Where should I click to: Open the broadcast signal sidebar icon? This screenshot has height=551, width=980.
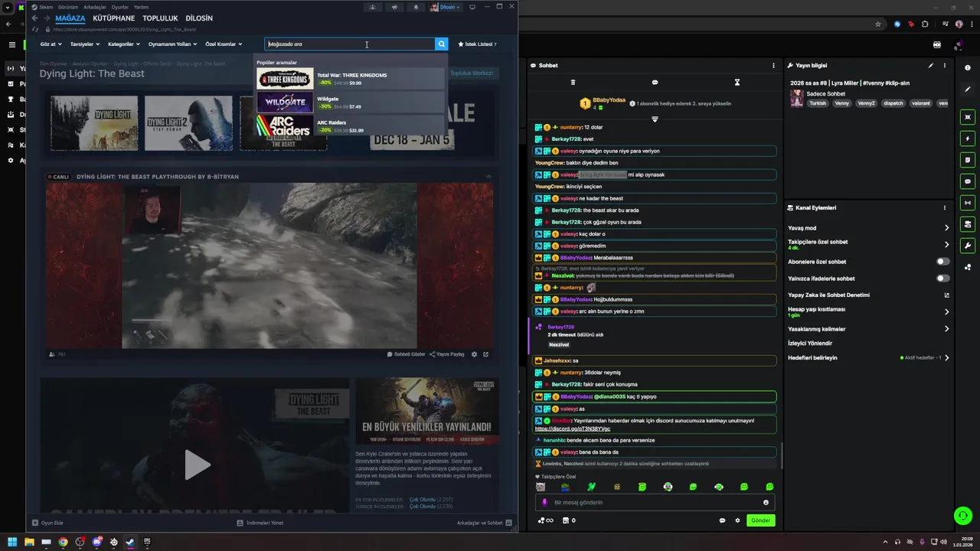(x=969, y=203)
